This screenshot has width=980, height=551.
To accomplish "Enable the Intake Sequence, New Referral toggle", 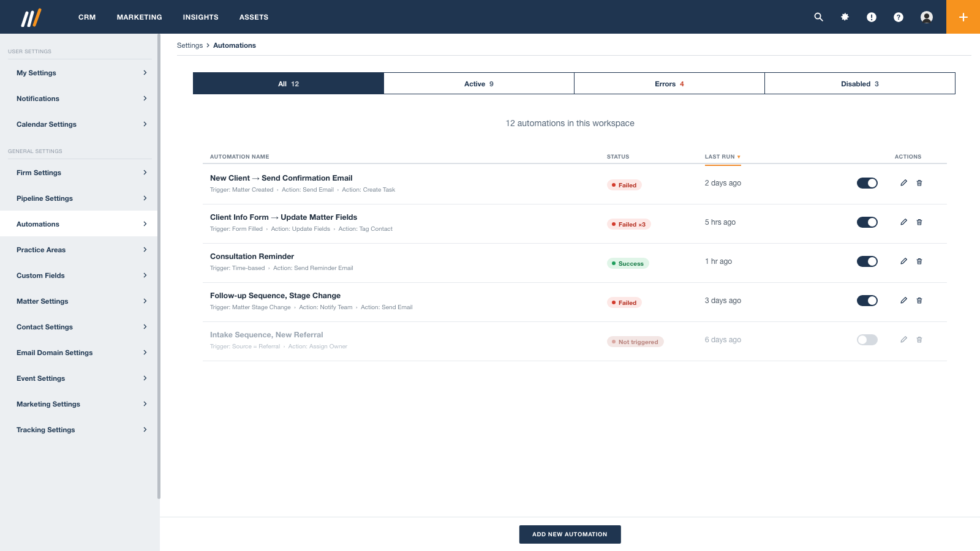I will tap(867, 340).
